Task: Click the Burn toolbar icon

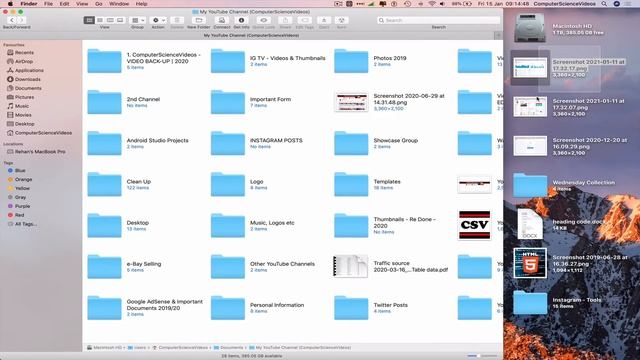Action: [341, 20]
